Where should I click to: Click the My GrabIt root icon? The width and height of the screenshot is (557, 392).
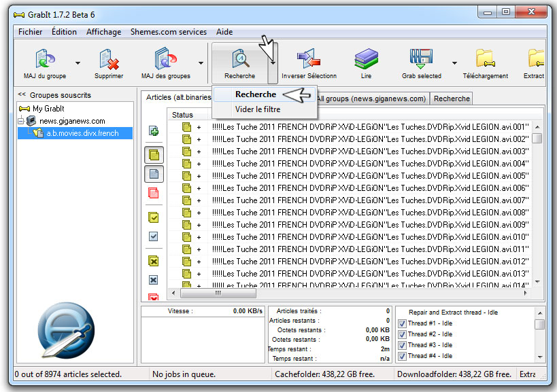(24, 109)
